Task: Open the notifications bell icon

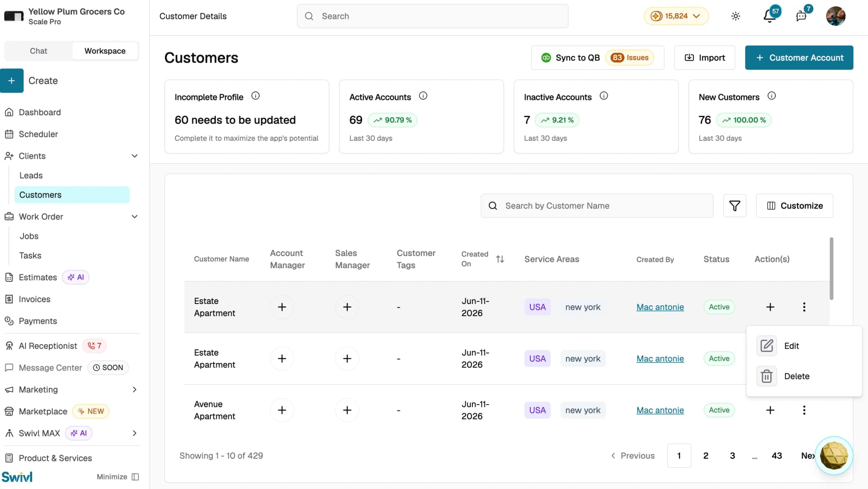Action: click(x=769, y=16)
